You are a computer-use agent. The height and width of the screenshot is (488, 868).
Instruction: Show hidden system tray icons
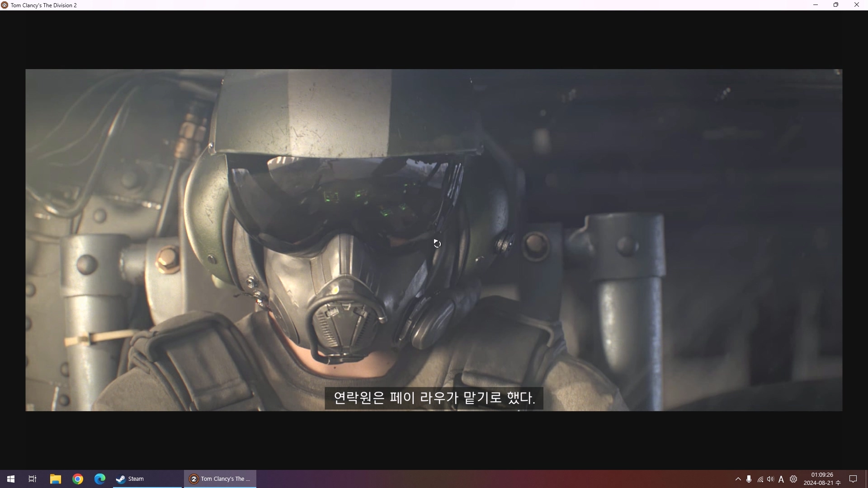[738, 479]
